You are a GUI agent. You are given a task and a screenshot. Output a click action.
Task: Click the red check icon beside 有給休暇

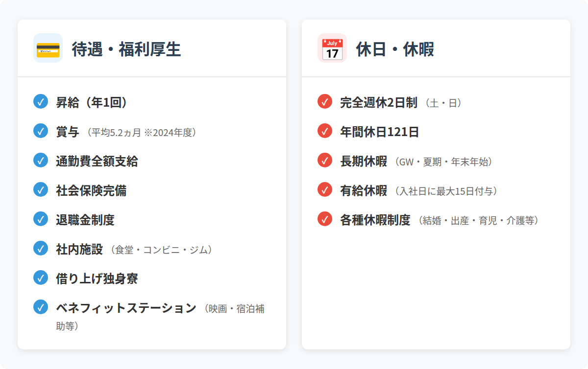pos(325,189)
